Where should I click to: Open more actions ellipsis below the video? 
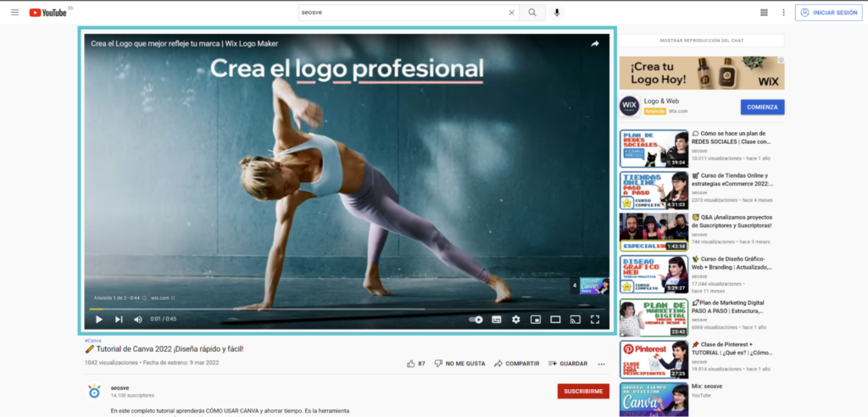[601, 364]
